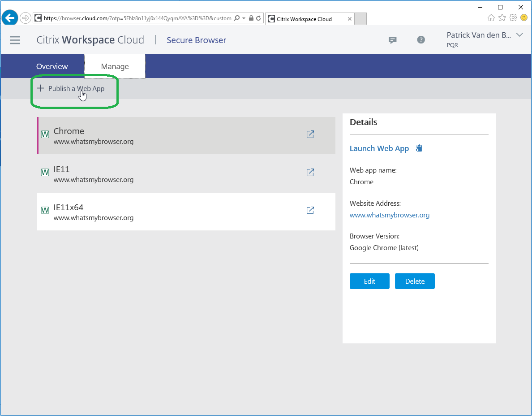Open the feedback chat bubble icon
The image size is (532, 416).
click(x=393, y=40)
